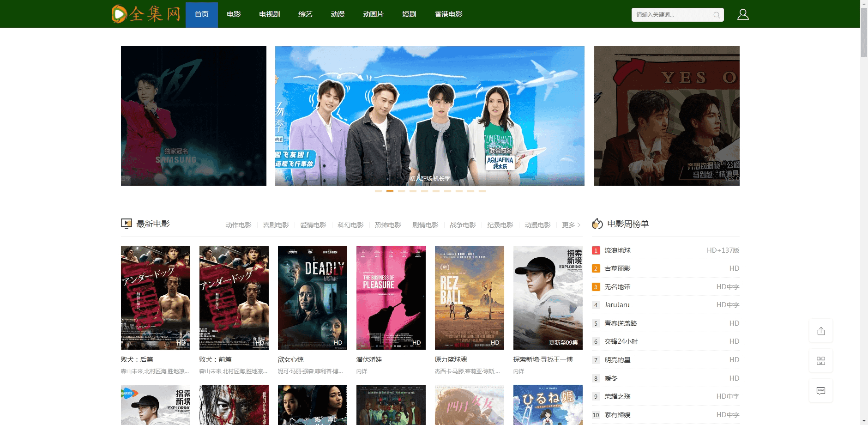Click the search magnifier icon
Screen dimensions: 868x425
pyautogui.click(x=716, y=15)
